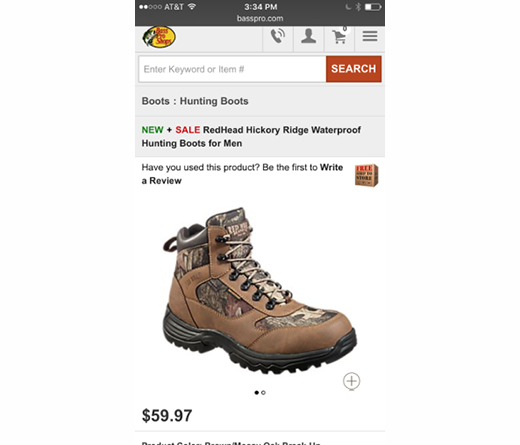Select the first image carousel dot

(x=257, y=393)
